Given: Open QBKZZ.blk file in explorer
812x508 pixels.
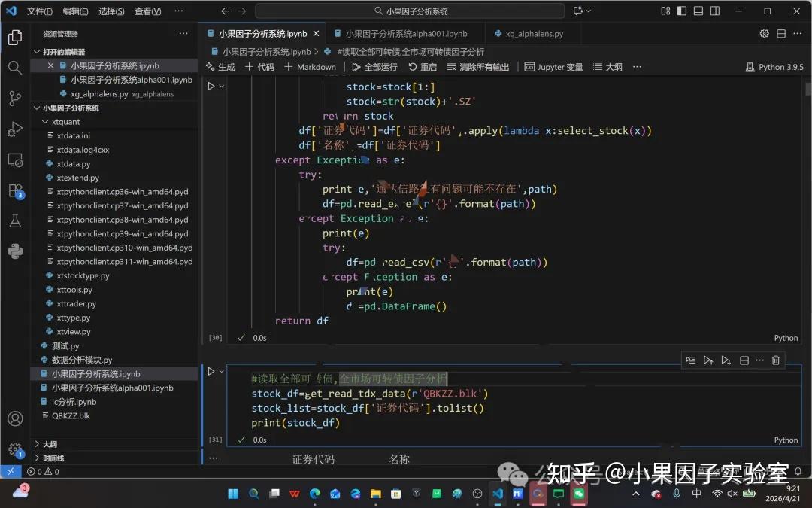Looking at the screenshot, I should pyautogui.click(x=71, y=415).
